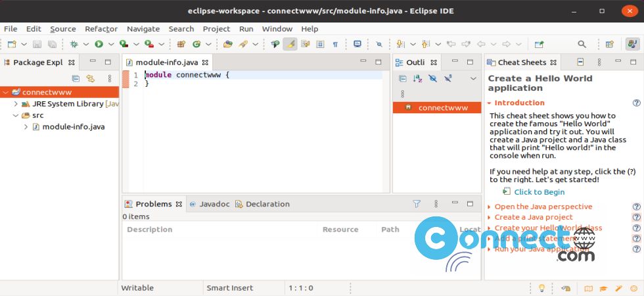The height and width of the screenshot is (296, 644).
Task: Click the filter funnel in Problems view
Action: [x=417, y=203]
